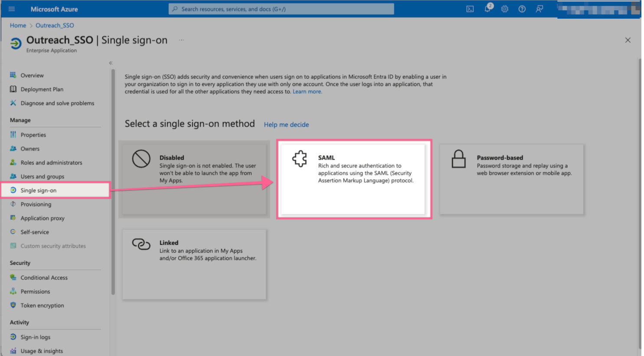Click the Application proxy icon
The image size is (644, 356).
[x=13, y=218]
